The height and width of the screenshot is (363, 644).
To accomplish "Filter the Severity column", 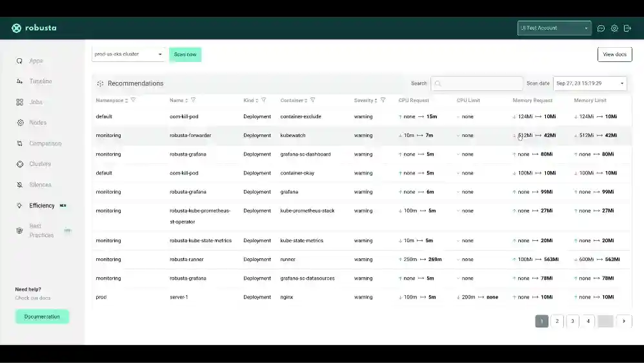I will pyautogui.click(x=383, y=100).
